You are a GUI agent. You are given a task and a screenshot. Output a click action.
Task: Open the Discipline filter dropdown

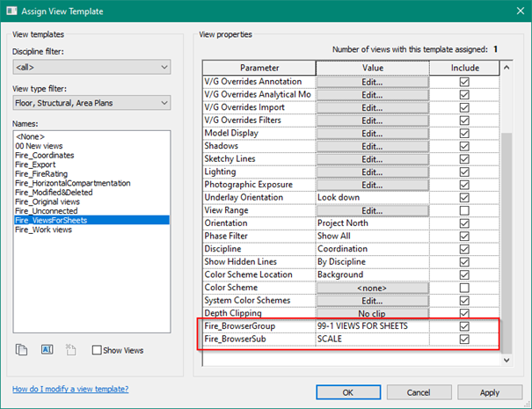(x=91, y=67)
